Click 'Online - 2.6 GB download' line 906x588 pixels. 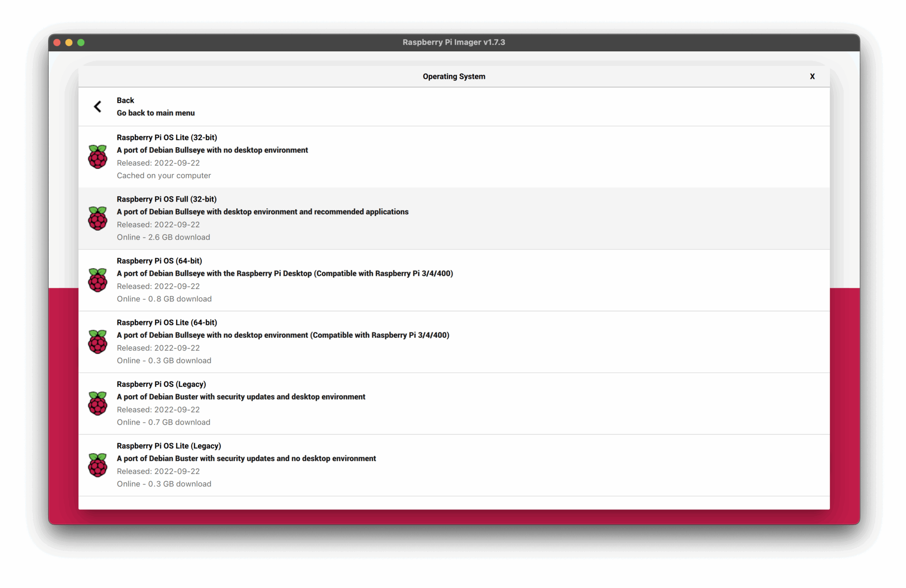[163, 237]
